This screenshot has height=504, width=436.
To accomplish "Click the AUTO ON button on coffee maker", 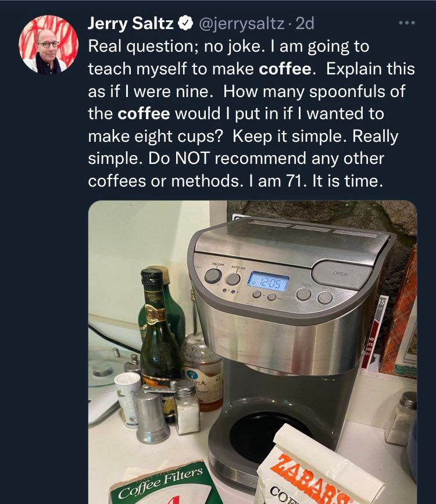I will (x=233, y=278).
